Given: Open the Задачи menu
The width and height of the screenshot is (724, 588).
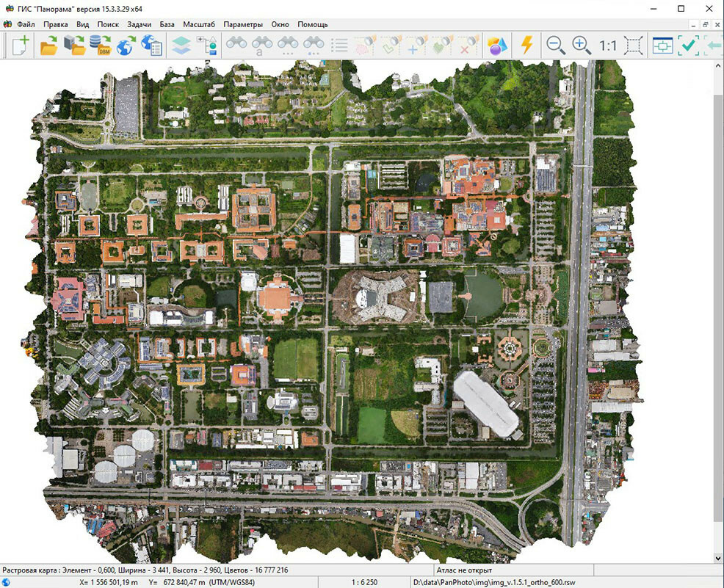Looking at the screenshot, I should coord(139,24).
